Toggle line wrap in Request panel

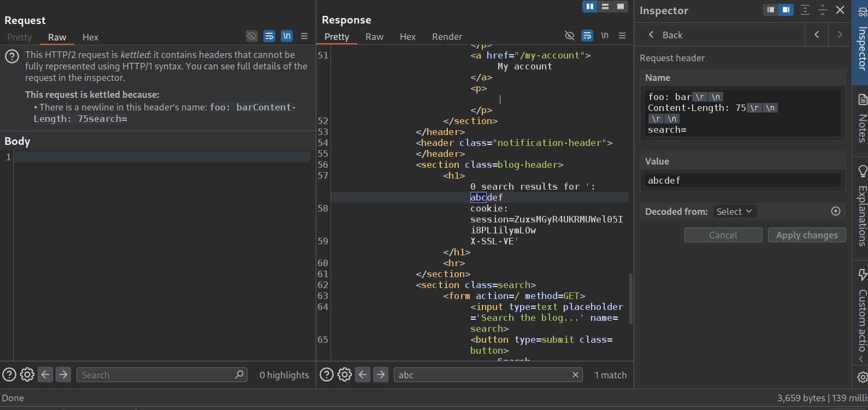coord(269,36)
